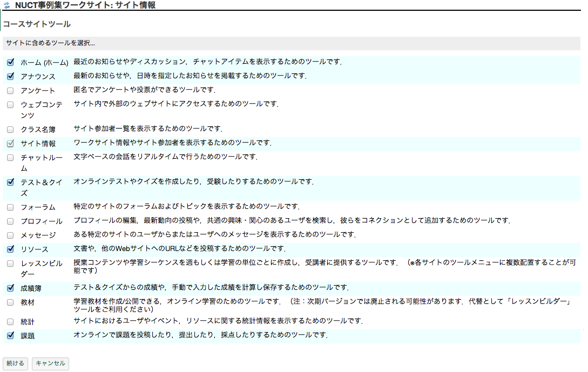Check the レッスンビルダー checkbox

(x=10, y=263)
